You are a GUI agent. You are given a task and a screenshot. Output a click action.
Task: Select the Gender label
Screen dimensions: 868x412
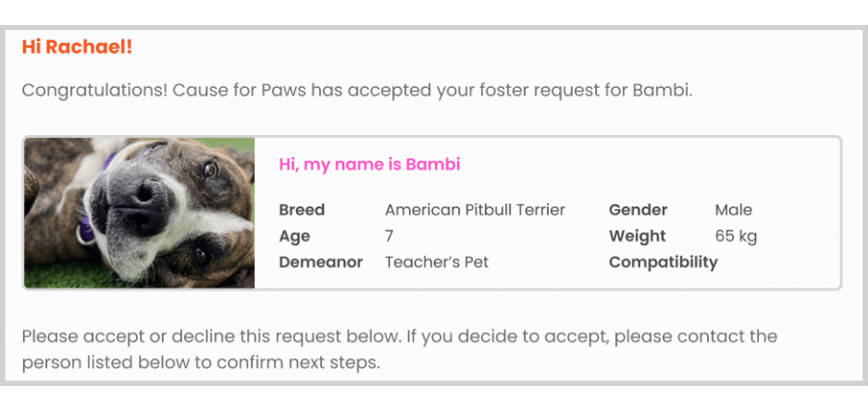pos(638,210)
